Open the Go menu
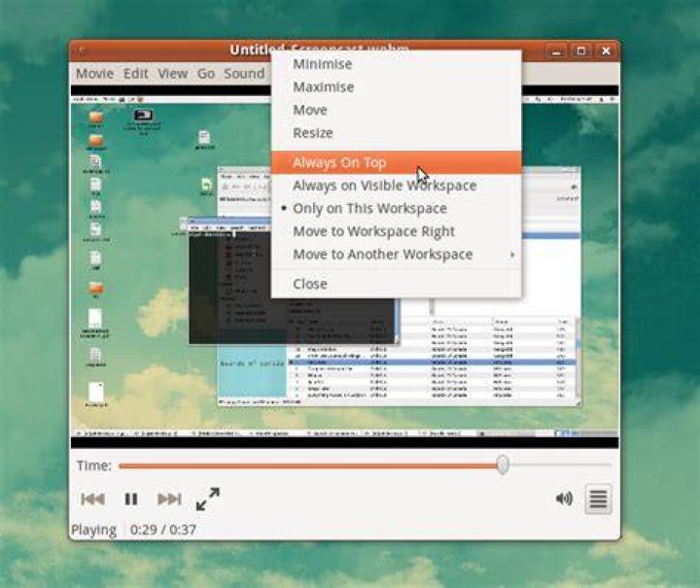 coord(206,74)
